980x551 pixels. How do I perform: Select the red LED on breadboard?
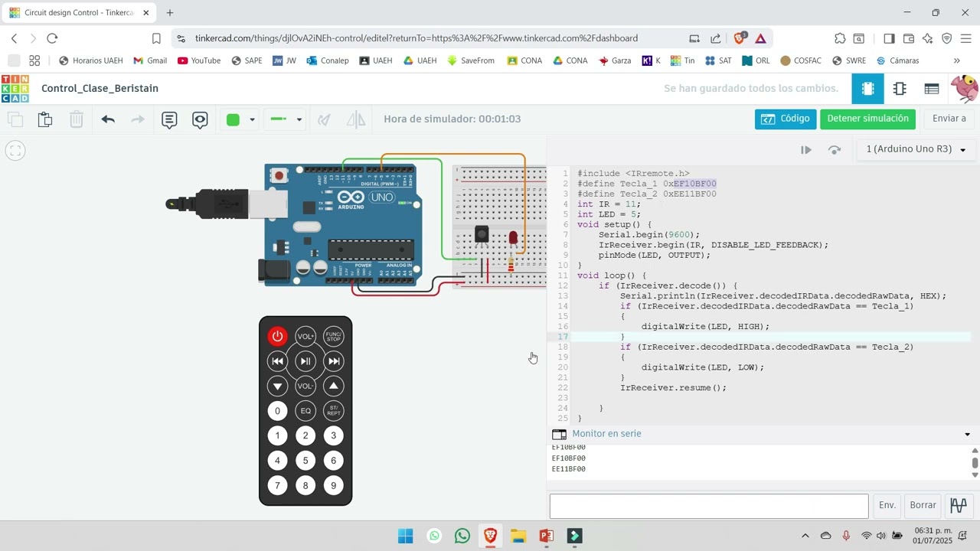[513, 240]
